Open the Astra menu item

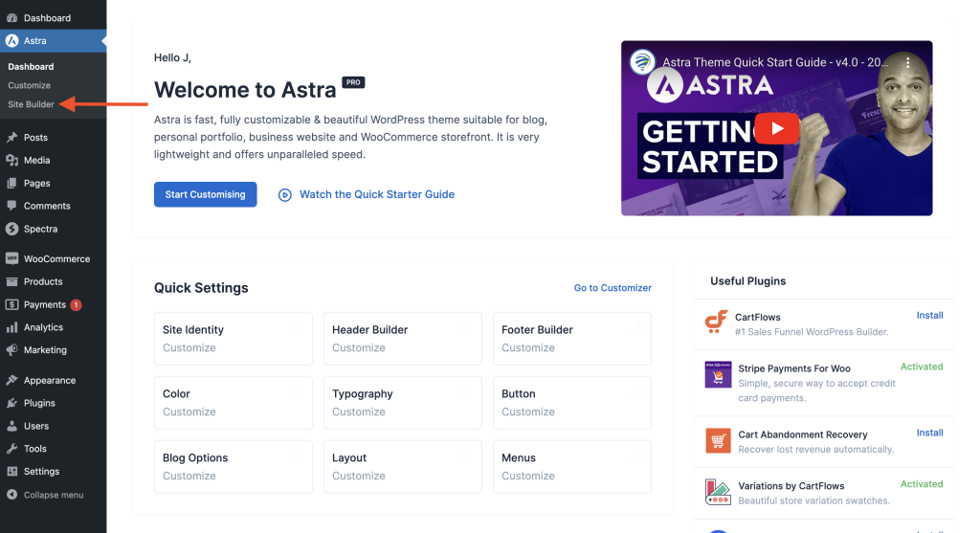point(54,40)
